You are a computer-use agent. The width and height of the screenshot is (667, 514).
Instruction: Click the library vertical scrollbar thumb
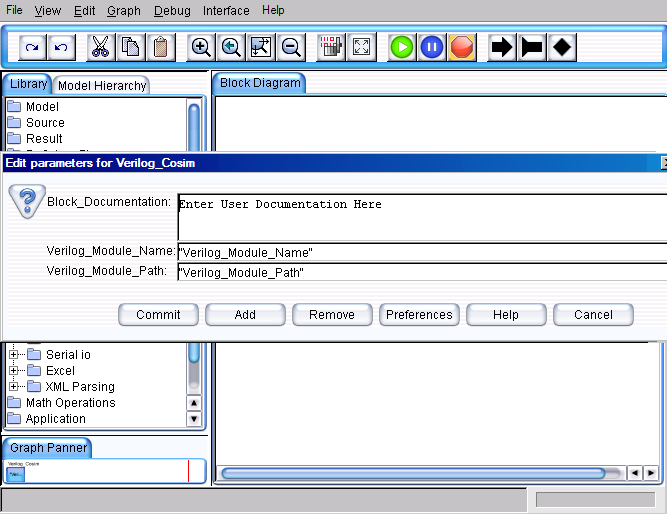point(194,232)
